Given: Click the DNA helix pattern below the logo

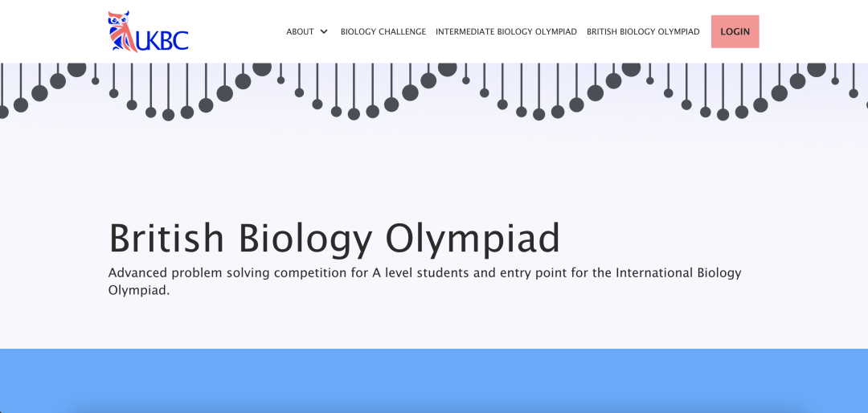Looking at the screenshot, I should pyautogui.click(x=149, y=92).
